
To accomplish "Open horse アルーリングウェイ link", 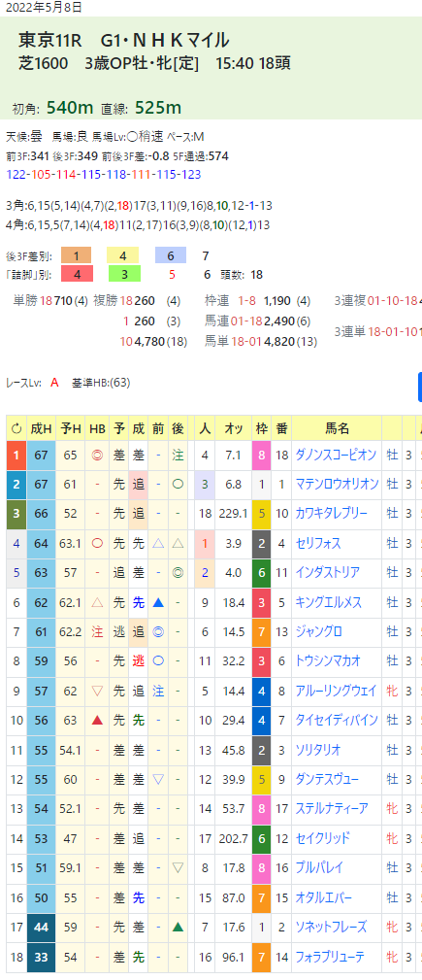I will pos(336,691).
